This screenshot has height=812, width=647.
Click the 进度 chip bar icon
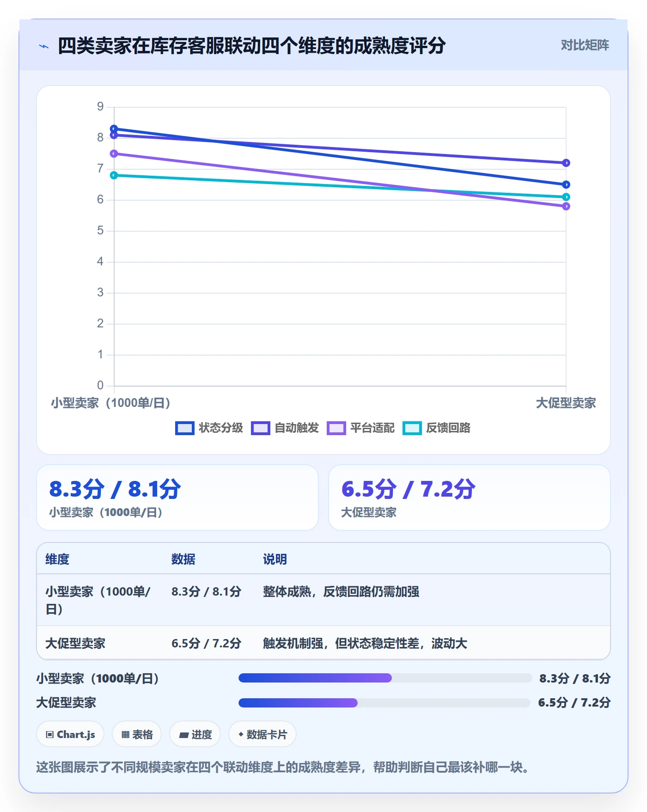[184, 735]
